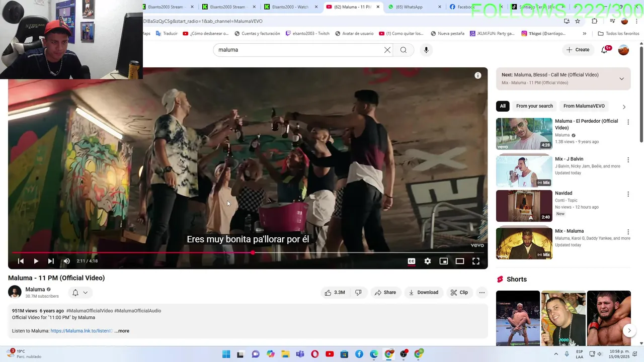Screen dimensions: 644x362
Task: Share the Maluma 11 PM video
Action: pos(385,293)
